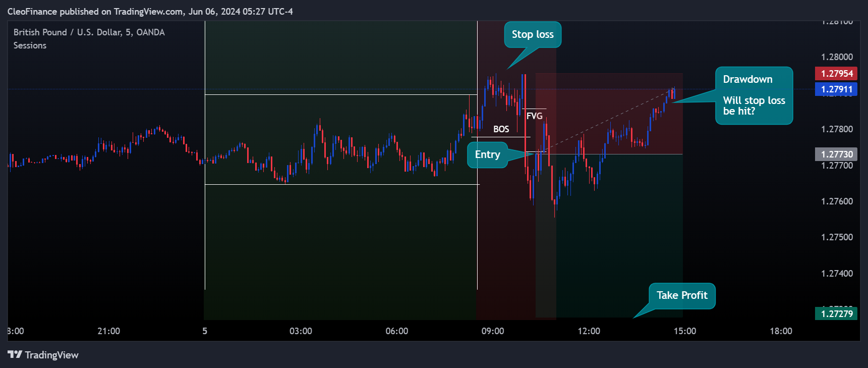Click the 06:00 time axis label
The height and width of the screenshot is (368, 868).
click(x=397, y=331)
